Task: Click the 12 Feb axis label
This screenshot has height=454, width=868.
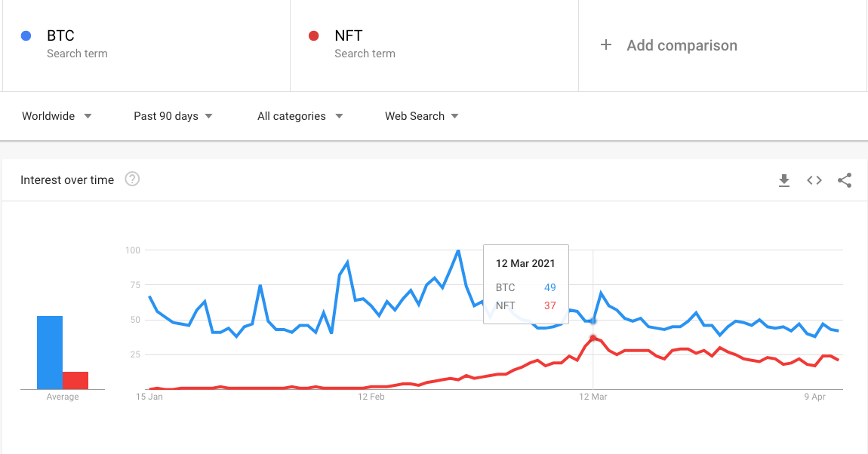Action: (371, 397)
